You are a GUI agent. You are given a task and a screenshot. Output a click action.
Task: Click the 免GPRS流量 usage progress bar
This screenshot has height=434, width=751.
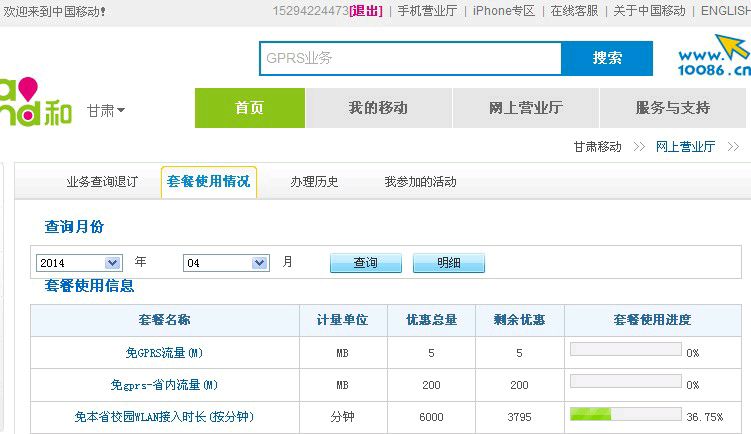point(626,349)
